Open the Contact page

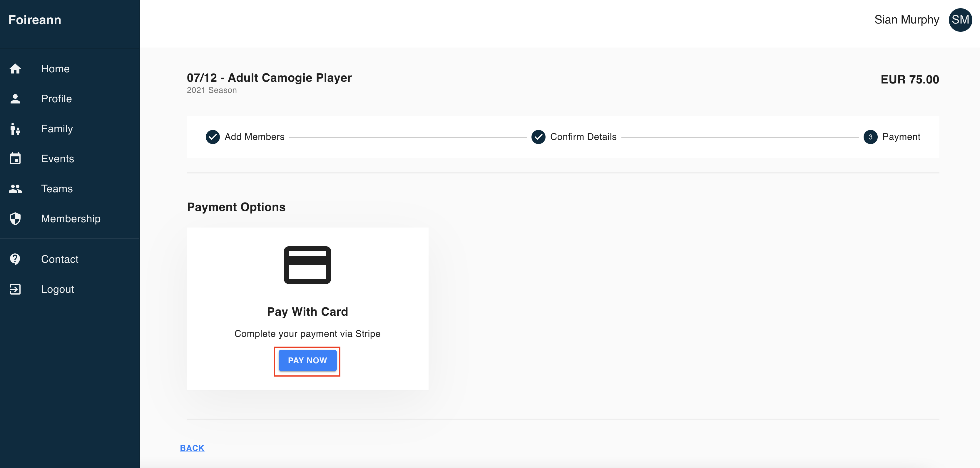[x=70, y=259]
